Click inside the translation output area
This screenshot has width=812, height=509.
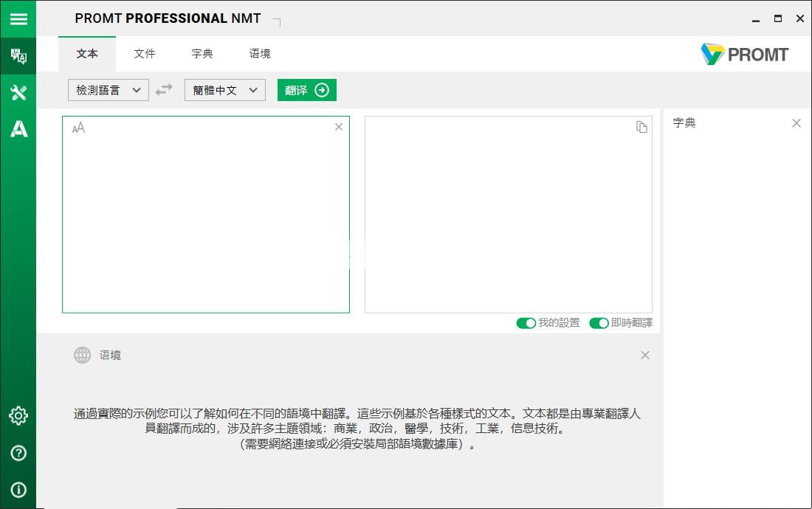[509, 215]
